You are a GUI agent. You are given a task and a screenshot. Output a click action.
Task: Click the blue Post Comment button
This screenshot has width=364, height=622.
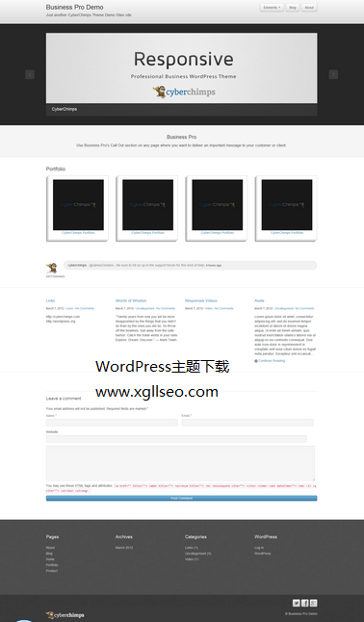pos(181,498)
